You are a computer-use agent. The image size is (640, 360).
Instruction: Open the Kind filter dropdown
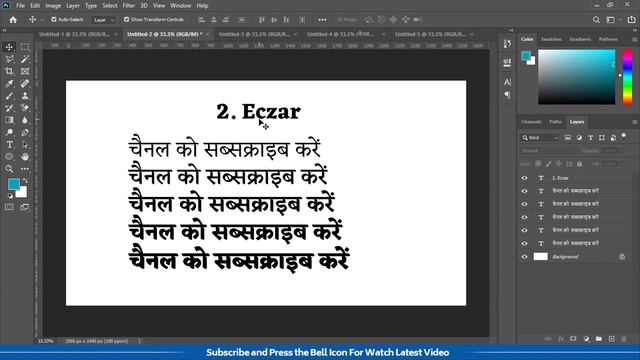540,138
